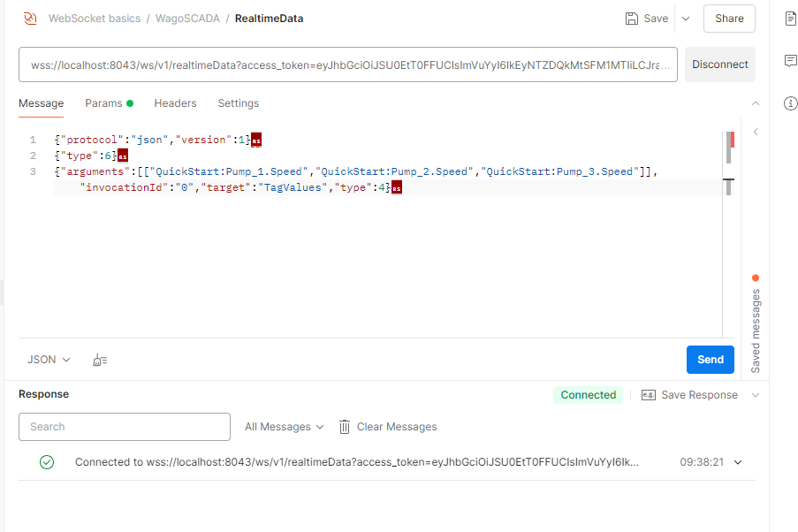Click the beautify message broom icon
The width and height of the screenshot is (798, 532).
coord(100,360)
